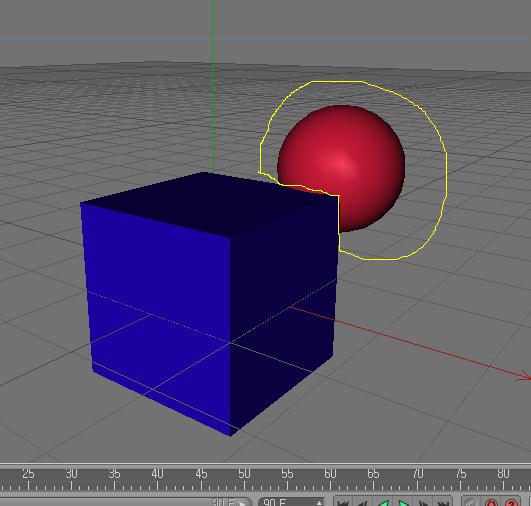
Task: Click frame 80 on the timeline ruler
Action: pos(503,473)
